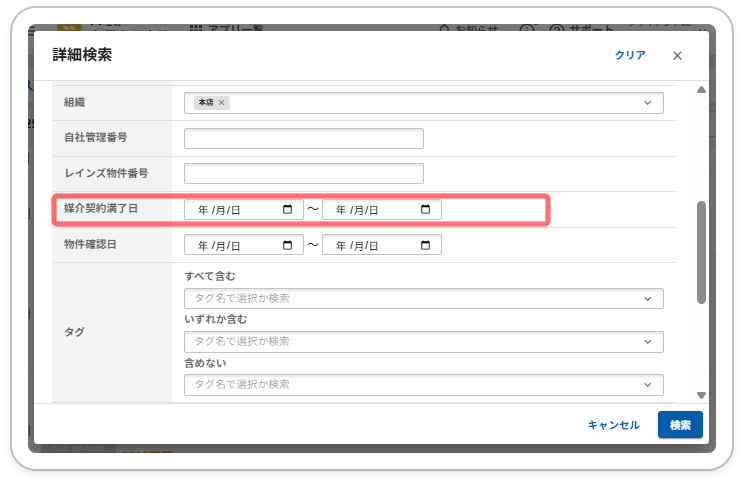Open the 含めない tag dropdown

point(424,385)
